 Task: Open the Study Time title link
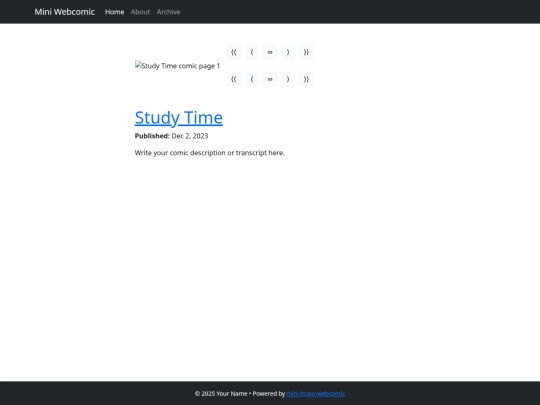click(179, 117)
